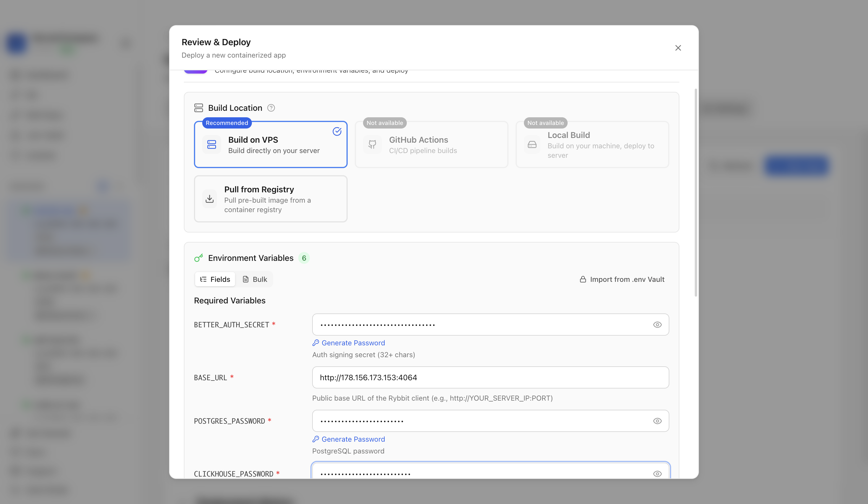Switch to the Fields tab
Screen dimensions: 868x504
pyautogui.click(x=215, y=279)
